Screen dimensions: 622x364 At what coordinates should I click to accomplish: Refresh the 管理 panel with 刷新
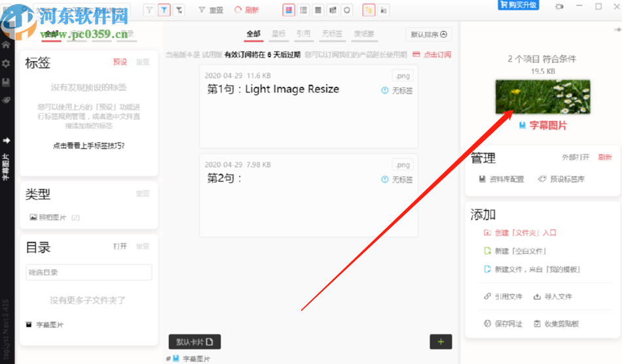point(605,157)
